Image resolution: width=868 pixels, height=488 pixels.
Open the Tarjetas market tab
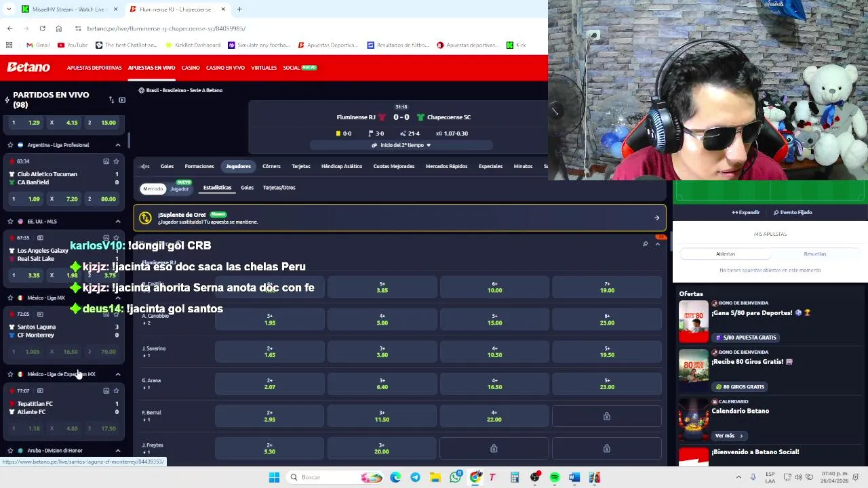(300, 166)
